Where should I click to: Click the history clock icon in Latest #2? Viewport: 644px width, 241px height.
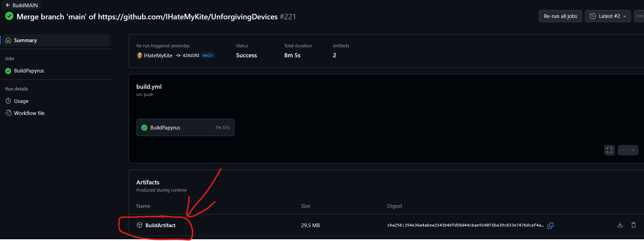click(x=593, y=16)
